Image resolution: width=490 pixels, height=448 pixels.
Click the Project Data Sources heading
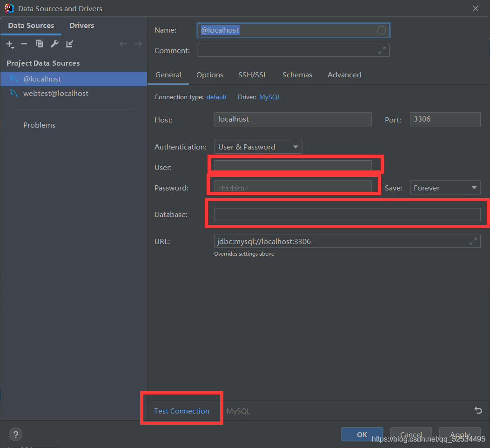click(43, 63)
